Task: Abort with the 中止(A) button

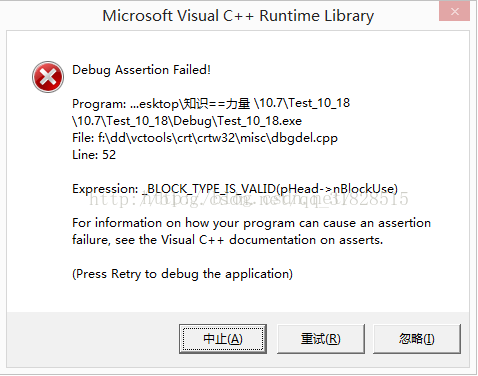Action: pyautogui.click(x=223, y=339)
